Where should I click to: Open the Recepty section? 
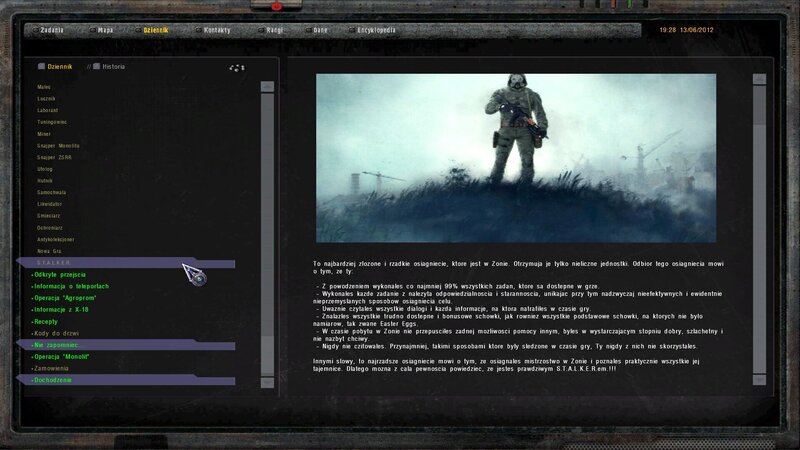(46, 322)
